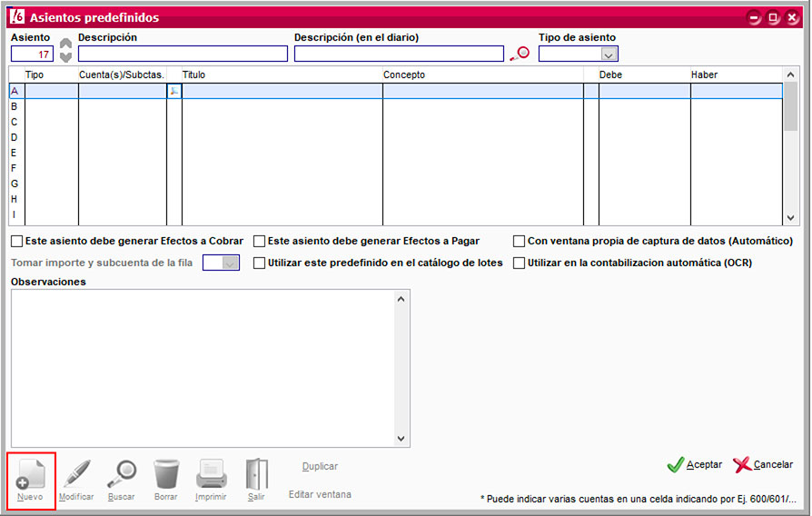812x516 pixels.
Task: Click the Modificar pen icon
Action: pos(76,473)
